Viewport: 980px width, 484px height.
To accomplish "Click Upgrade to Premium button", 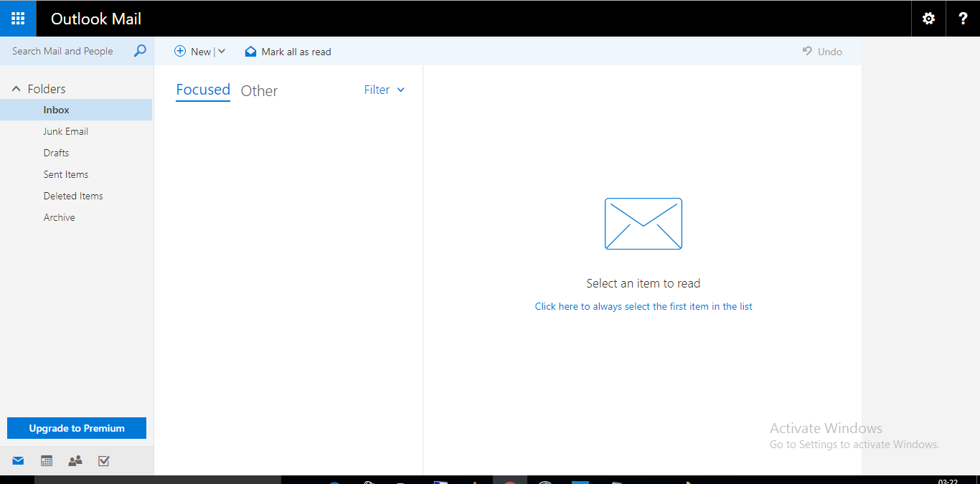I will pyautogui.click(x=77, y=428).
